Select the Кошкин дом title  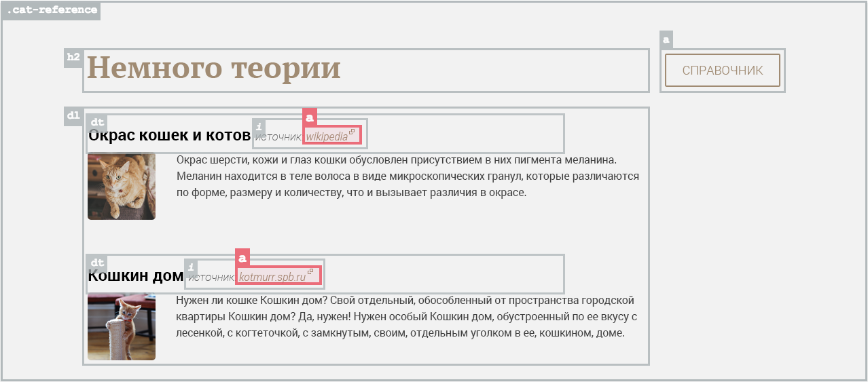pyautogui.click(x=136, y=276)
